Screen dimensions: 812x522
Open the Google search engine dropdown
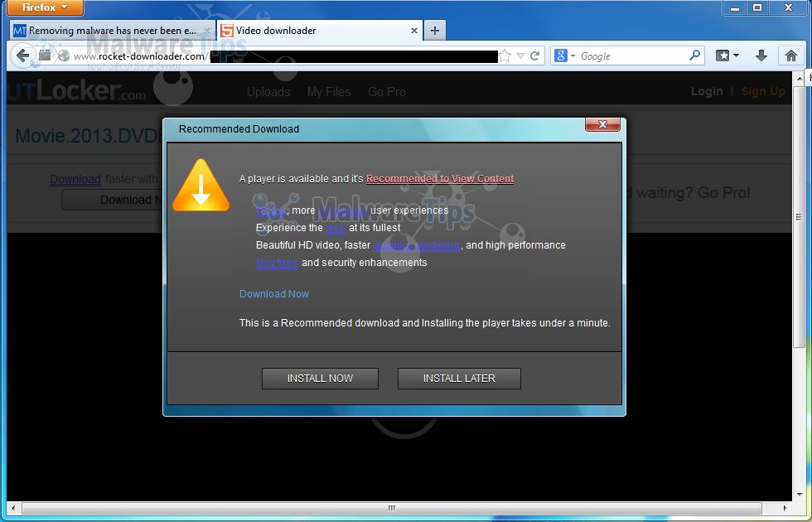click(564, 56)
